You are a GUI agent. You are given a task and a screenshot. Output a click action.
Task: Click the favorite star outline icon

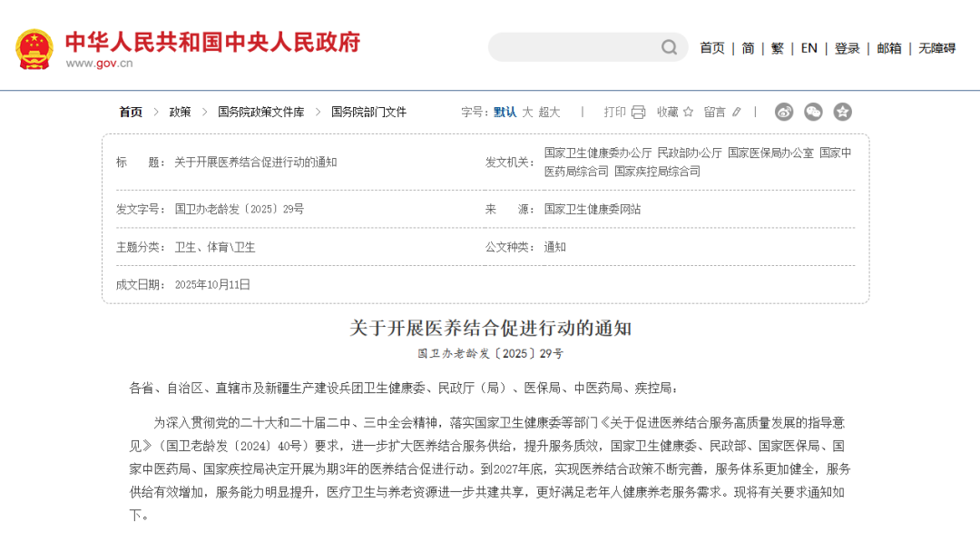click(688, 112)
